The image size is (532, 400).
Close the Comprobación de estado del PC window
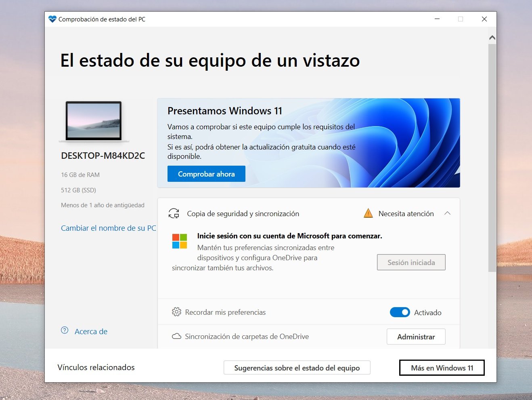484,19
